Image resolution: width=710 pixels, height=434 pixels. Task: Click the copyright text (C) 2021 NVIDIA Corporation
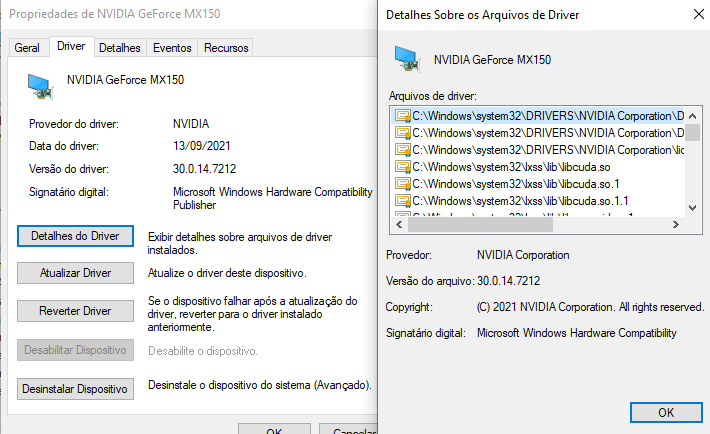(x=590, y=307)
